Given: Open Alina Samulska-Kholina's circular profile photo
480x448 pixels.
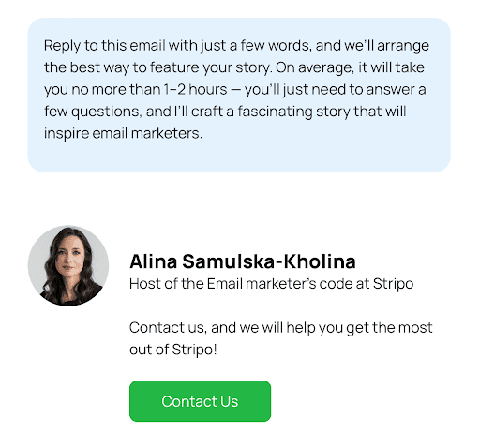Looking at the screenshot, I should 68,265.
